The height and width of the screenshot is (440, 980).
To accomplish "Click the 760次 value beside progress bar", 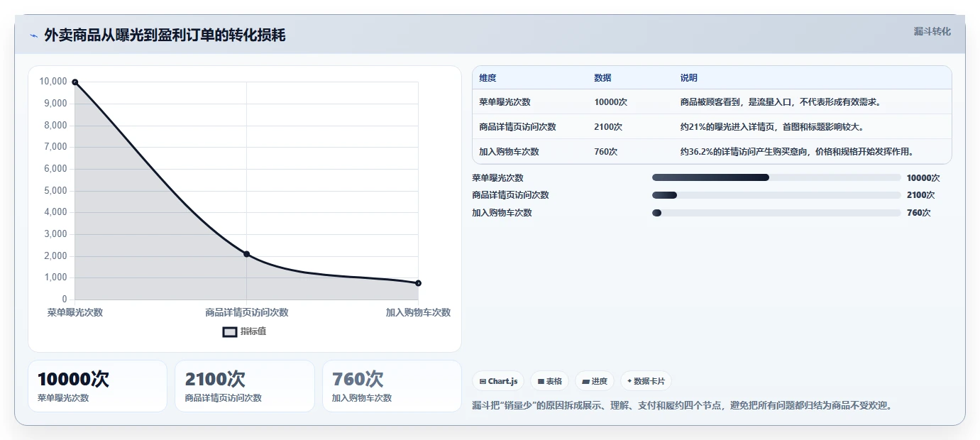I will pos(919,213).
